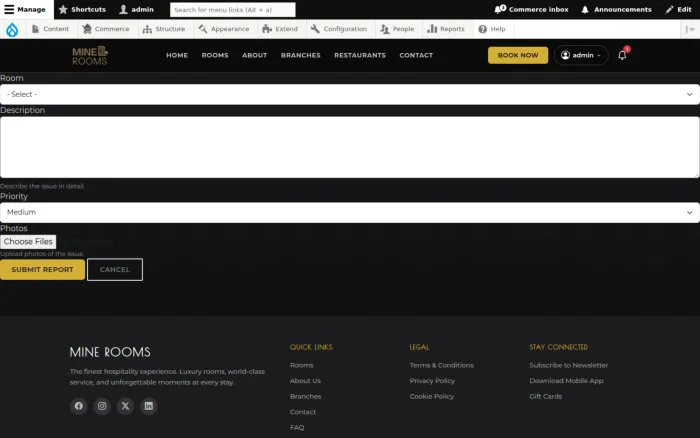Open the Commerce admin menu
This screenshot has height=438, width=700.
(x=106, y=29)
